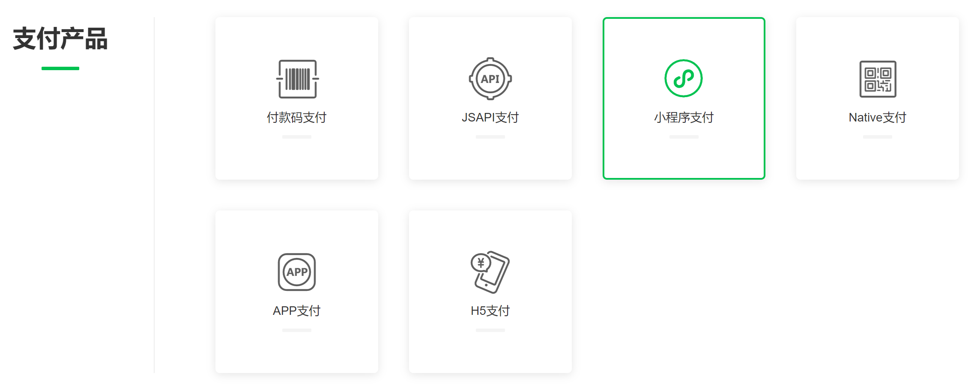Screen dimensions: 980x391
Task: Click the barcode scanner icon
Action: click(297, 79)
